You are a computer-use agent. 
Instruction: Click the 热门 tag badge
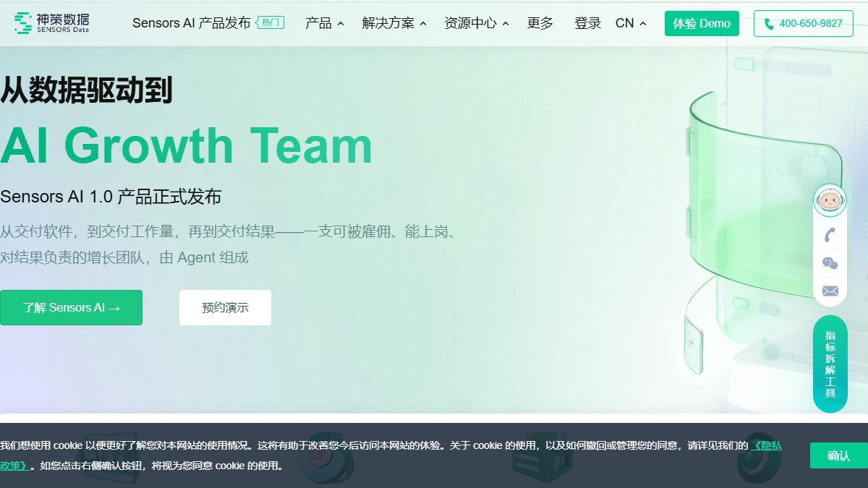pos(271,23)
